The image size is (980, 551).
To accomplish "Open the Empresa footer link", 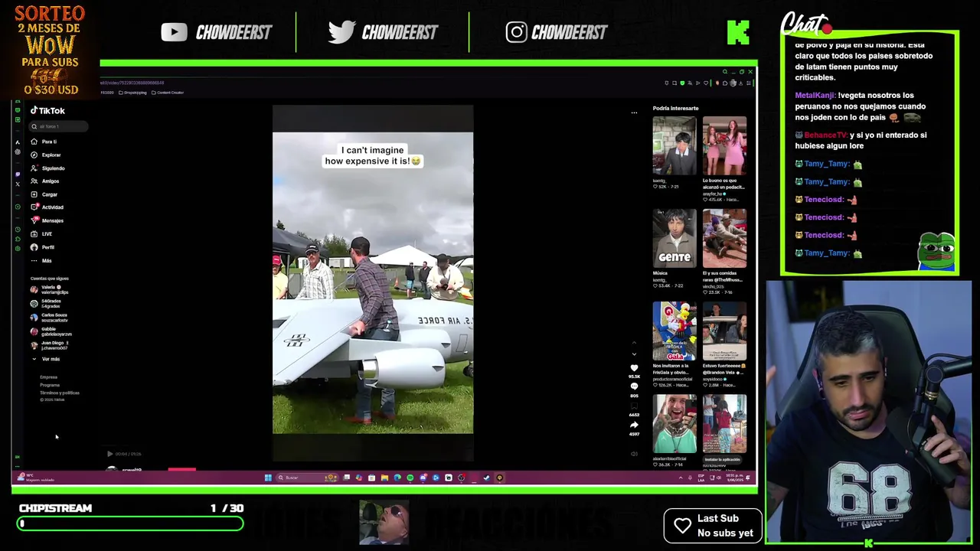I will 48,377.
